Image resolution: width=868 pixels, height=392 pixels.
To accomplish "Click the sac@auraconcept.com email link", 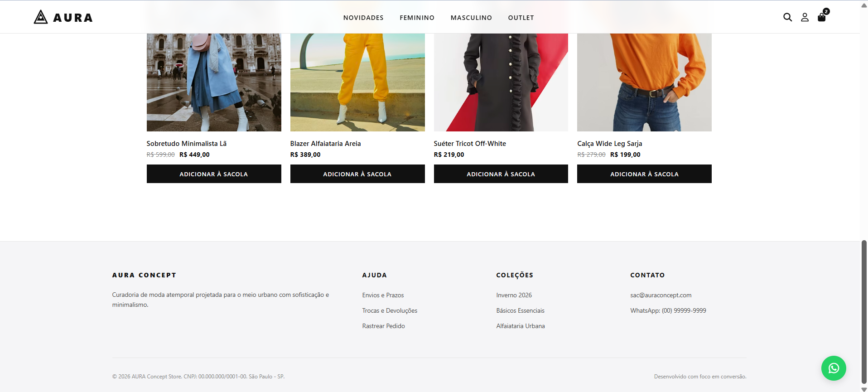I will 661,295.
